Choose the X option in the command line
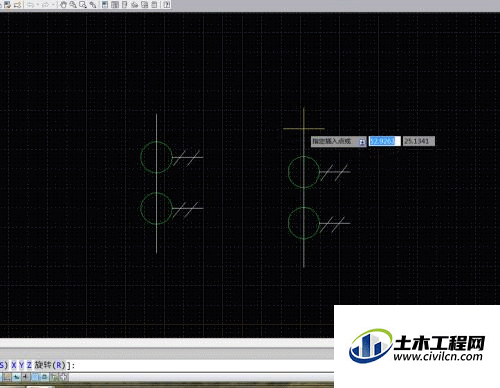This screenshot has width=500, height=388. [14, 365]
